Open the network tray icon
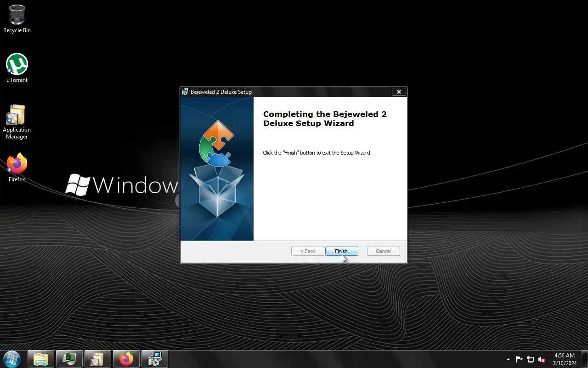Screen dimensions: 588x368 531,359
